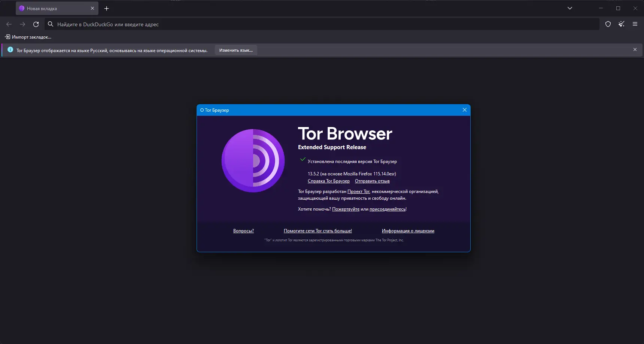Viewport: 644px width, 344px height.
Task: Select the 'Новая вкладка' tab
Action: (x=57, y=8)
